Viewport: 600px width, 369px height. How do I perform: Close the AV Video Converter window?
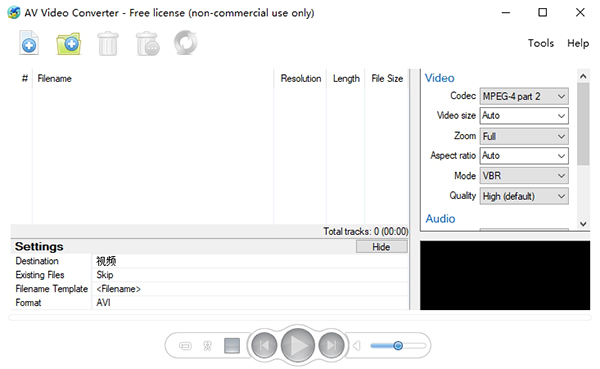[580, 13]
